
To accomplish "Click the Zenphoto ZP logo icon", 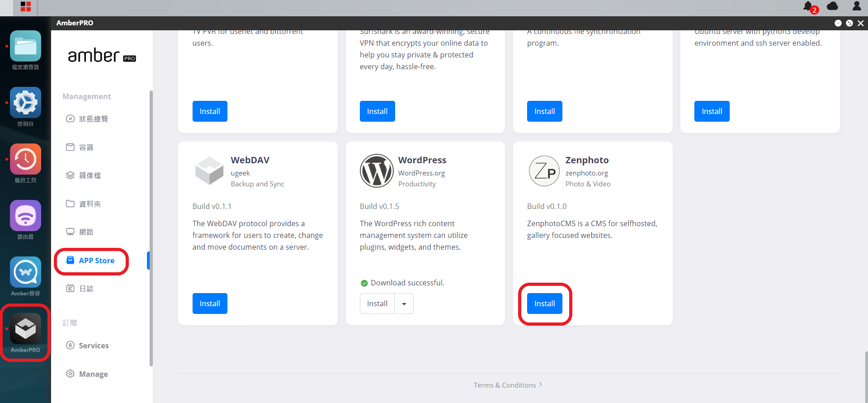I will pyautogui.click(x=544, y=171).
